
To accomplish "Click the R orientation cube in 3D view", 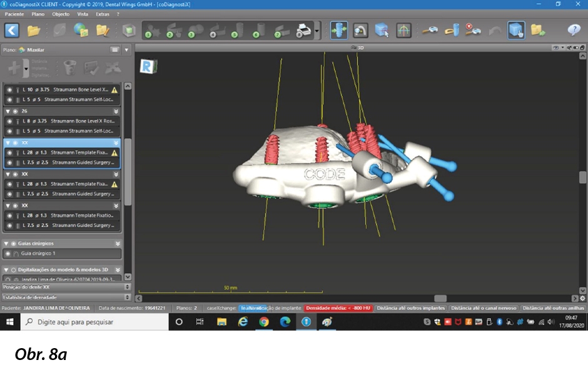I will point(148,66).
